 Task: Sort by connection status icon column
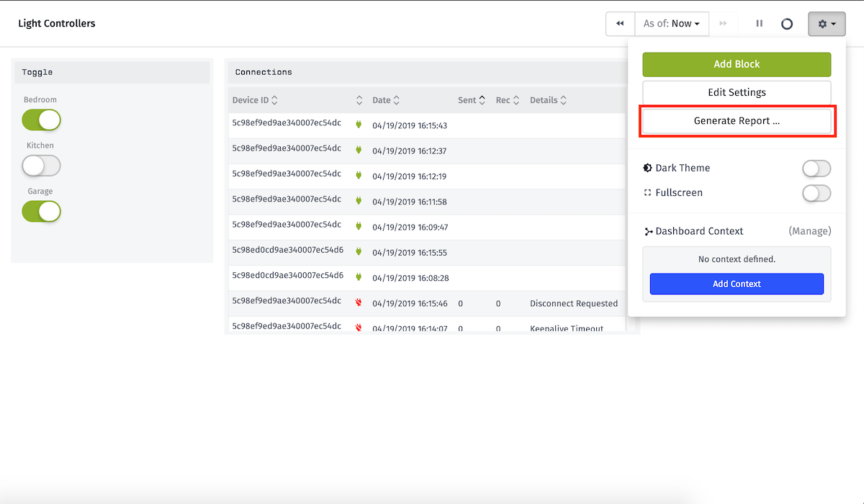click(359, 100)
